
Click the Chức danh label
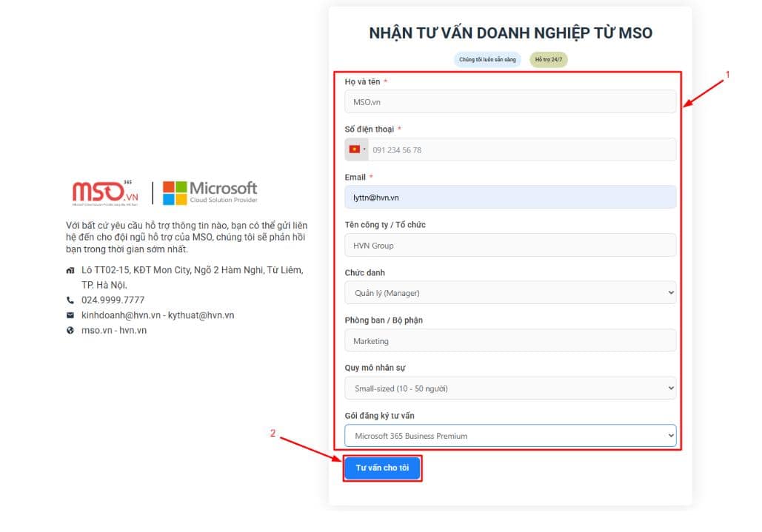pyautogui.click(x=365, y=273)
